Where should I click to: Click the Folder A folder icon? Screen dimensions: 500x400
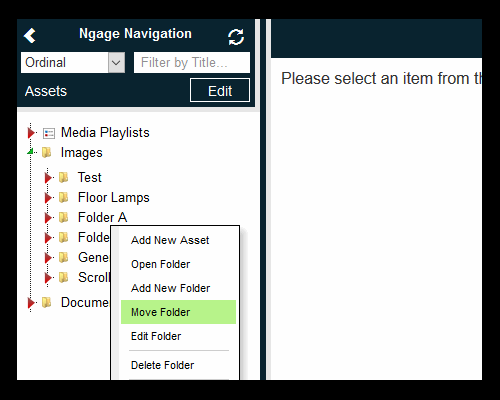(63, 217)
